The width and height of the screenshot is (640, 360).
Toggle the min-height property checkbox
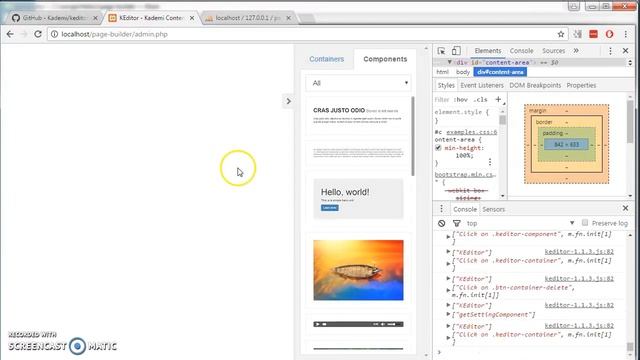pyautogui.click(x=438, y=148)
